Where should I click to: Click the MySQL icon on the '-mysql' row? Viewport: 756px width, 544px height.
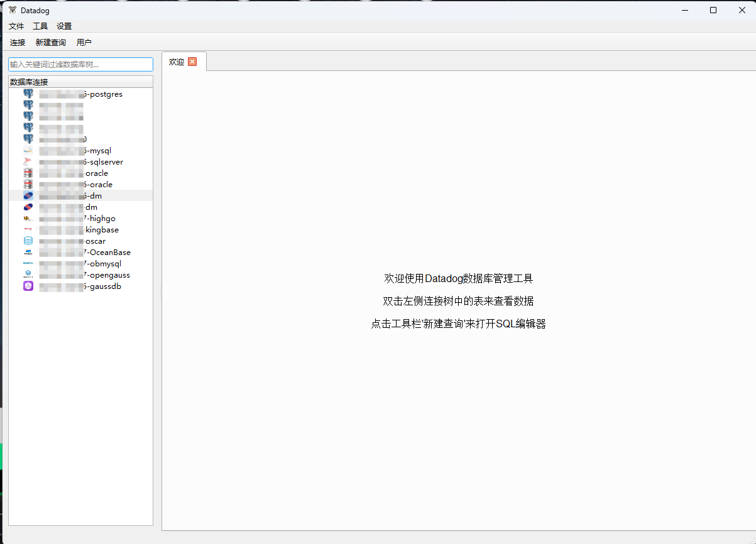tap(28, 150)
